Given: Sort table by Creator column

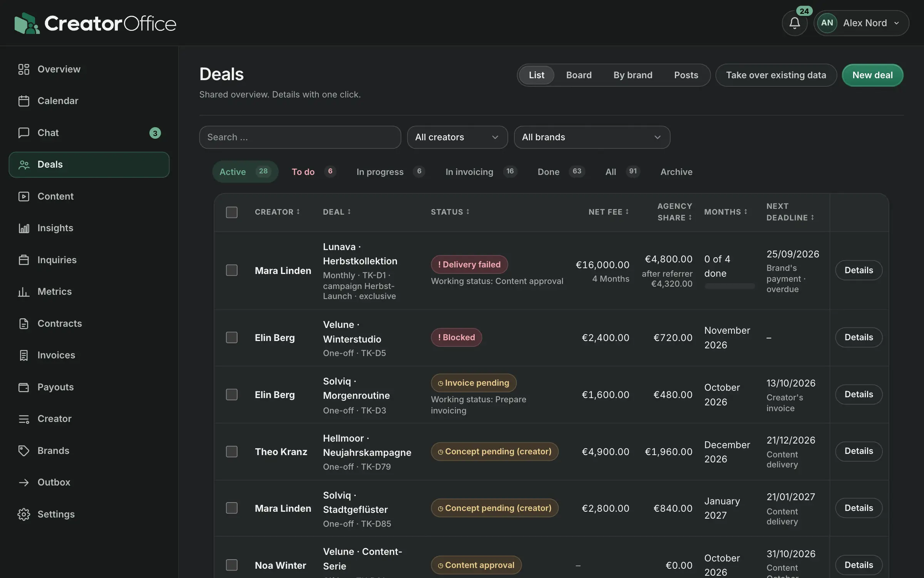Looking at the screenshot, I should (277, 212).
